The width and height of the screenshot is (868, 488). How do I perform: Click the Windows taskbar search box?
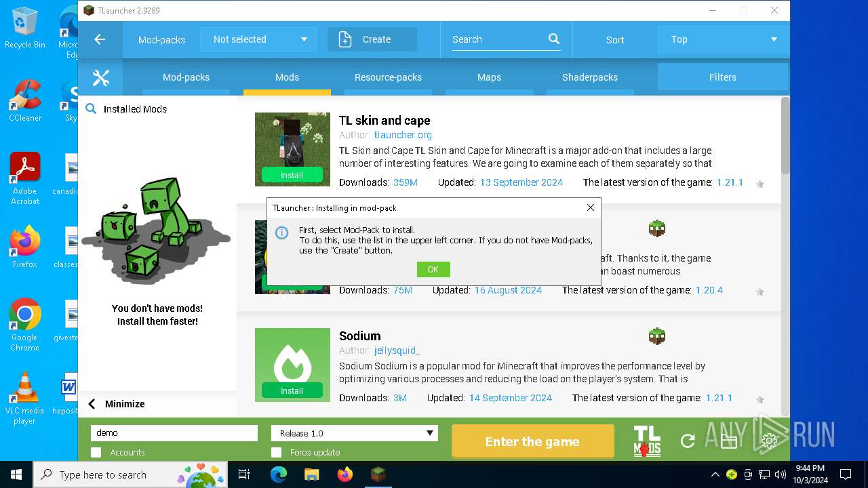pyautogui.click(x=131, y=474)
